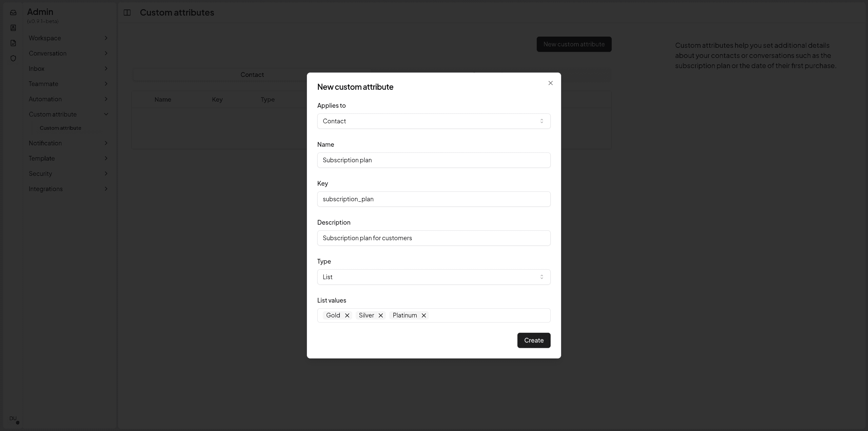Toggle the sidebar panel icon
Viewport: 868px width, 431px height.
(127, 13)
